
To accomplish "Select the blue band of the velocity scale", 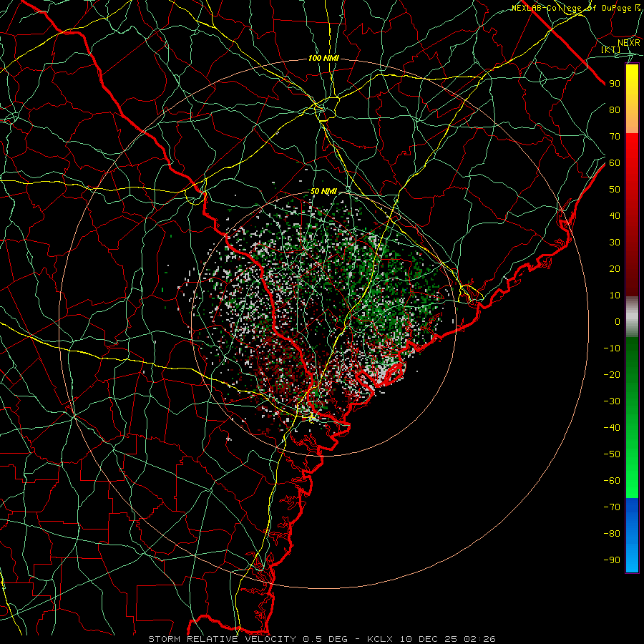I will coord(632,535).
